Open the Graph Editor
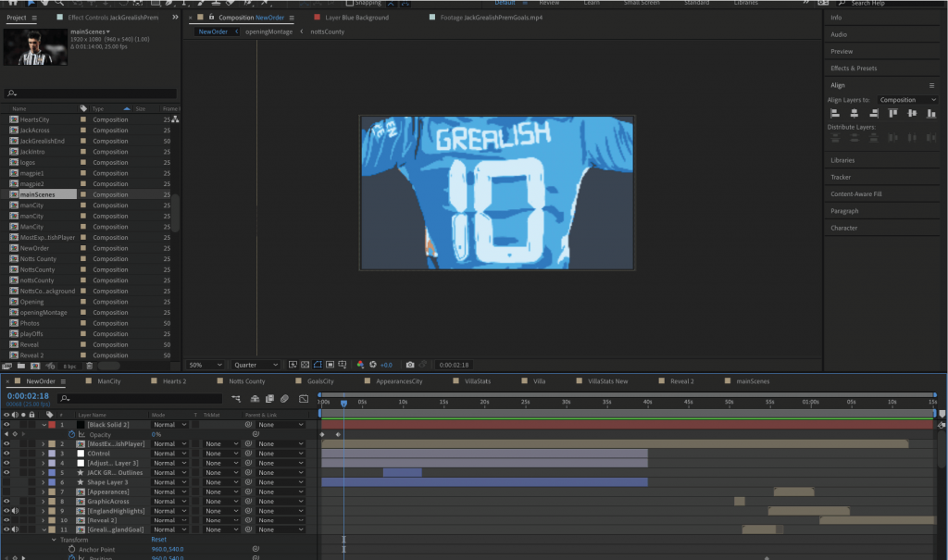Viewport: 948px width, 560px height. click(304, 400)
